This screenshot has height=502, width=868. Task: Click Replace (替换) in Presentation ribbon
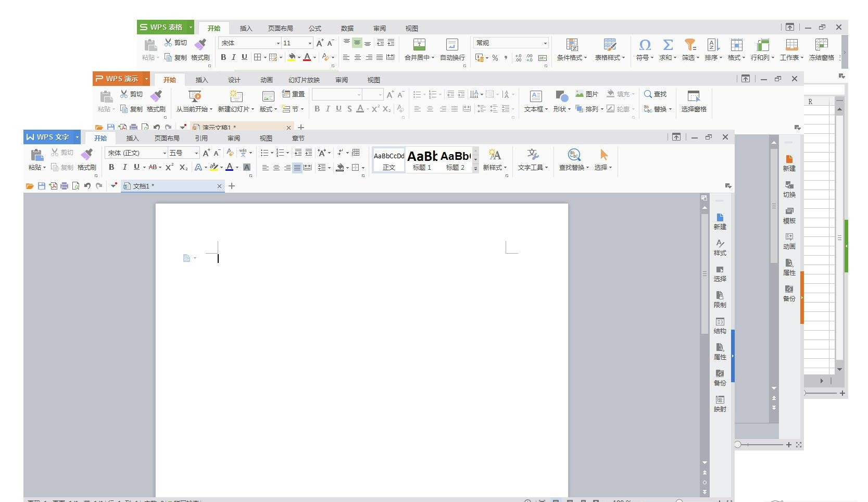coord(658,109)
